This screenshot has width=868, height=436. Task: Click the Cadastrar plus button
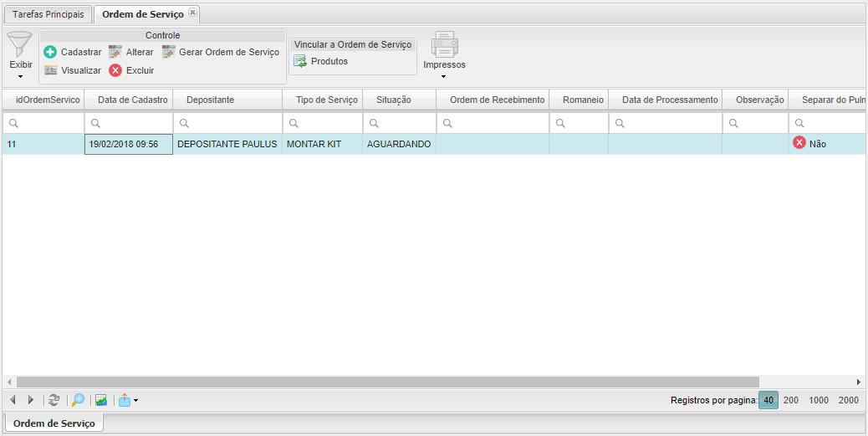point(73,52)
